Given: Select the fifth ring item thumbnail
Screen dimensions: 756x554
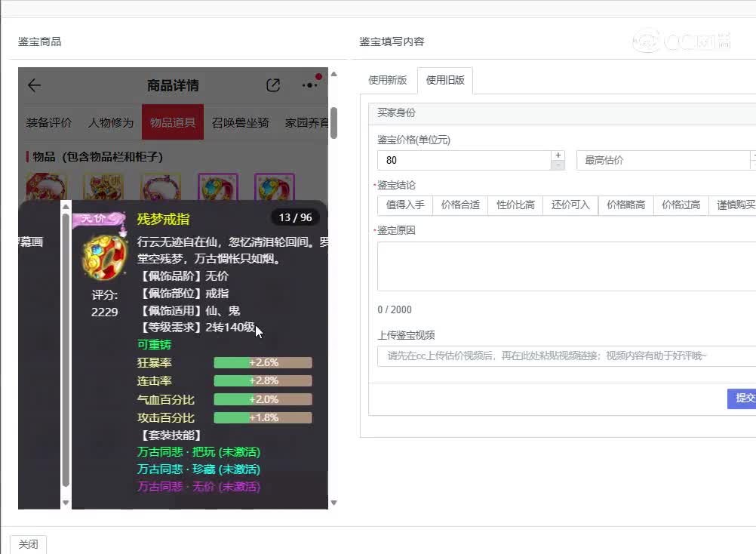Looking at the screenshot, I should [275, 186].
